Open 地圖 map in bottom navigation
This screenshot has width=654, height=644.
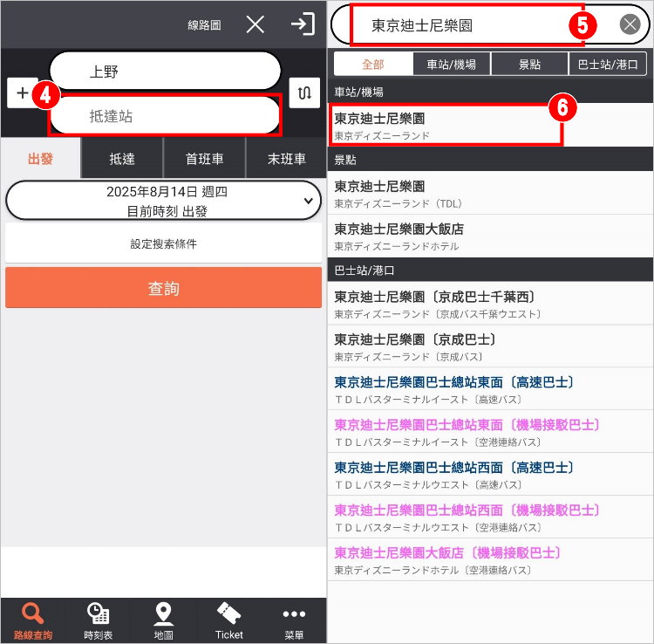click(164, 621)
